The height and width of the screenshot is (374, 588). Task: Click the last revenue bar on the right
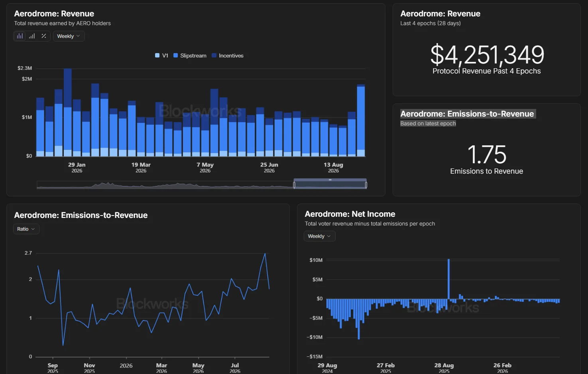click(x=361, y=120)
